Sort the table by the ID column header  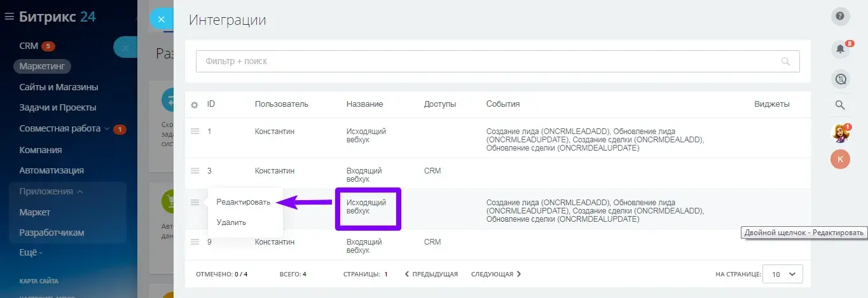pos(211,104)
